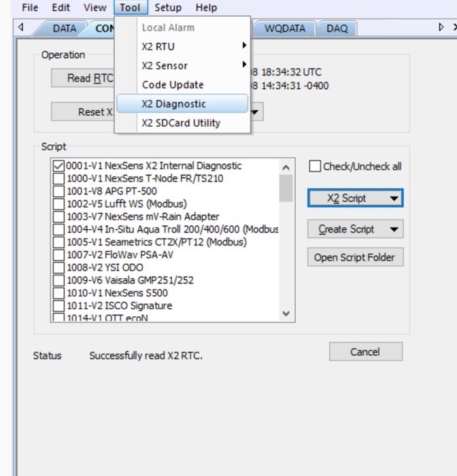Viewport: 457px width, 476px height.
Task: Check 1005-V1 Seametrics CT2X/PT12 script
Action: point(58,242)
